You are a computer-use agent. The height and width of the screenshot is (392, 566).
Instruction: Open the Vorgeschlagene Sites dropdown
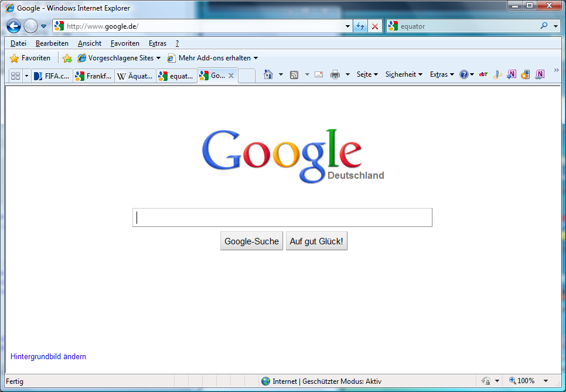(x=119, y=58)
